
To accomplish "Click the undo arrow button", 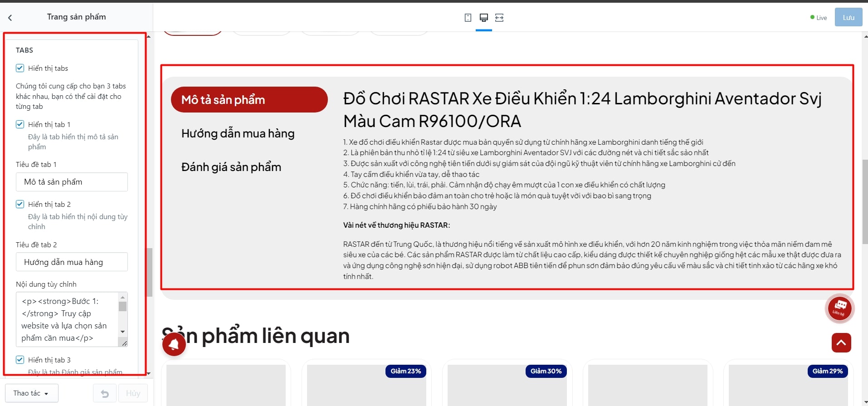I will (x=105, y=393).
